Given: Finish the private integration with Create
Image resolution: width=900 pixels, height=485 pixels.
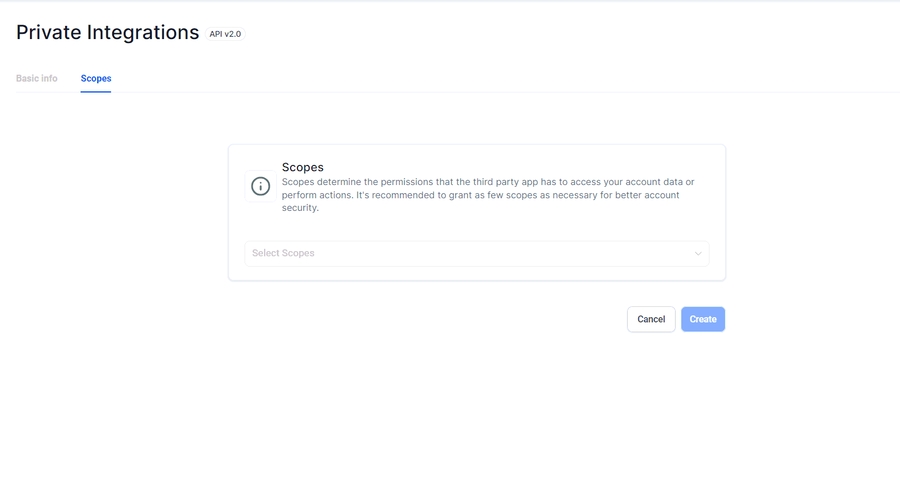Looking at the screenshot, I should (x=703, y=320).
